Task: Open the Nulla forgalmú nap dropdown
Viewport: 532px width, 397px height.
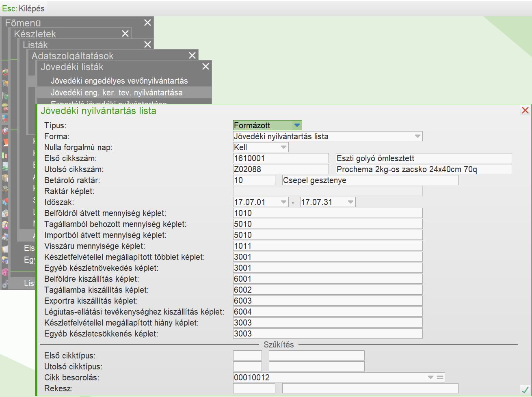Action: [283, 147]
